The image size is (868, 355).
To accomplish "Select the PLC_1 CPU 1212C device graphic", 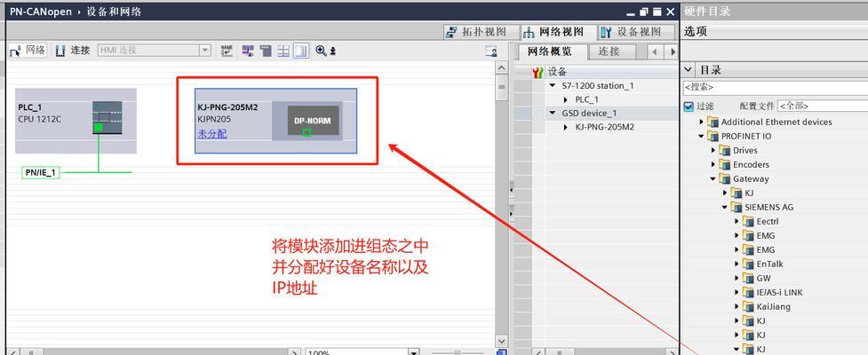I will (x=107, y=118).
